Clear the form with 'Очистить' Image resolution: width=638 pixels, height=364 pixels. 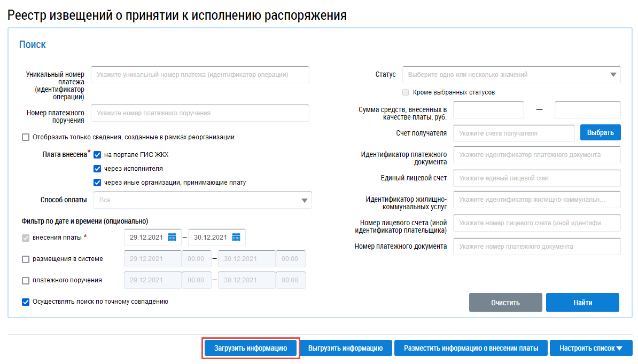pyautogui.click(x=505, y=303)
